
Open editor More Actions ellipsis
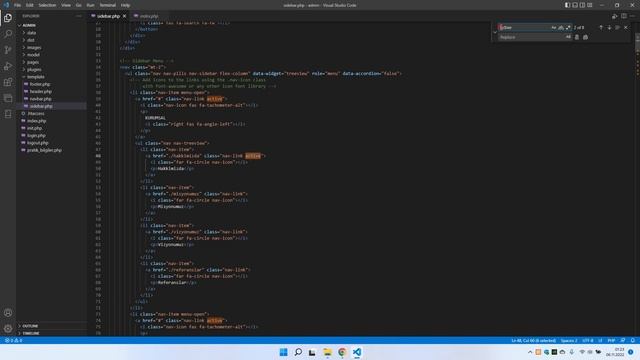click(x=632, y=16)
